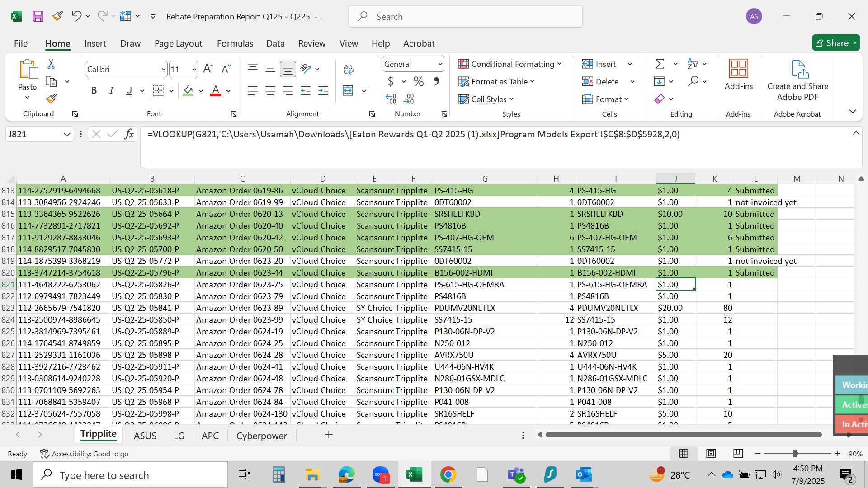The width and height of the screenshot is (868, 488).
Task: Open the Name Box J821 dropdown
Action: (67, 134)
